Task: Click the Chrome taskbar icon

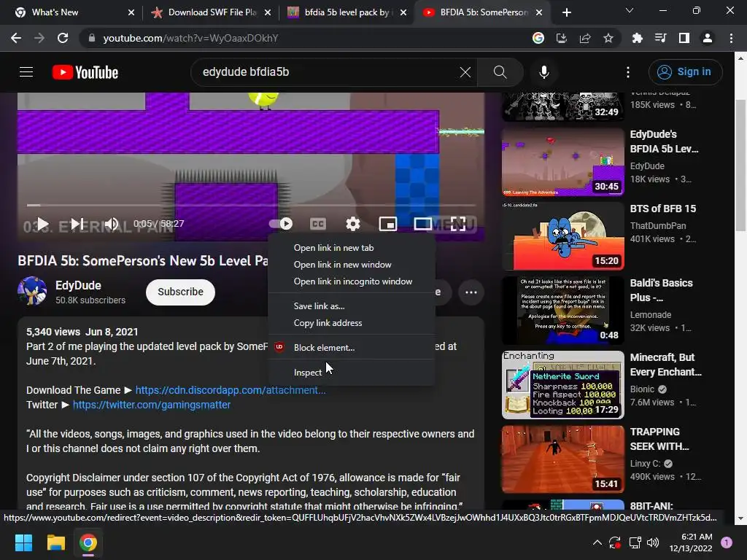Action: point(88,542)
